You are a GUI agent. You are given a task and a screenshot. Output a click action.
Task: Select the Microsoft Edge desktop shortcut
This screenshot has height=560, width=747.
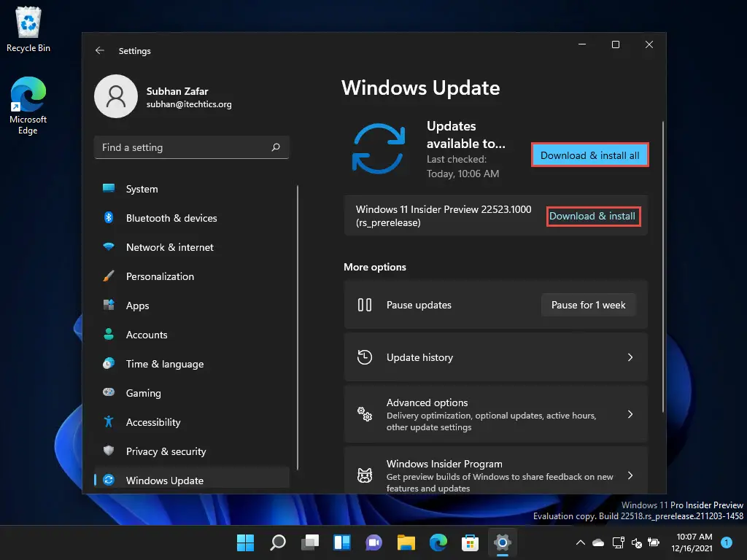click(x=28, y=106)
